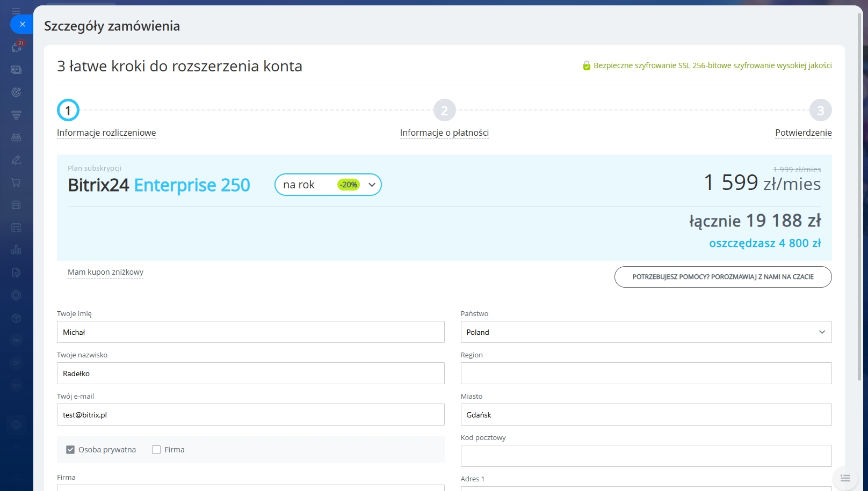Open the warehouse icon in the sidebar
This screenshot has height=491, width=868.
tap(16, 205)
